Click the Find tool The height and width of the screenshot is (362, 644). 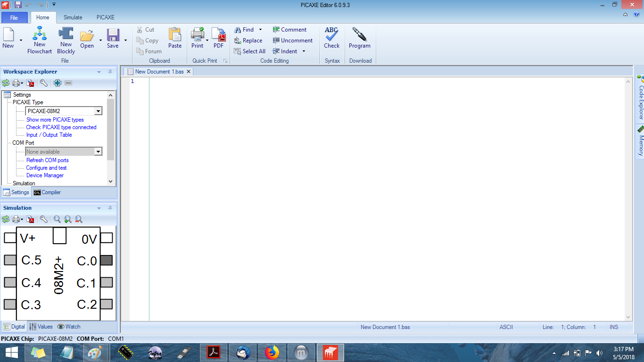tap(244, 30)
